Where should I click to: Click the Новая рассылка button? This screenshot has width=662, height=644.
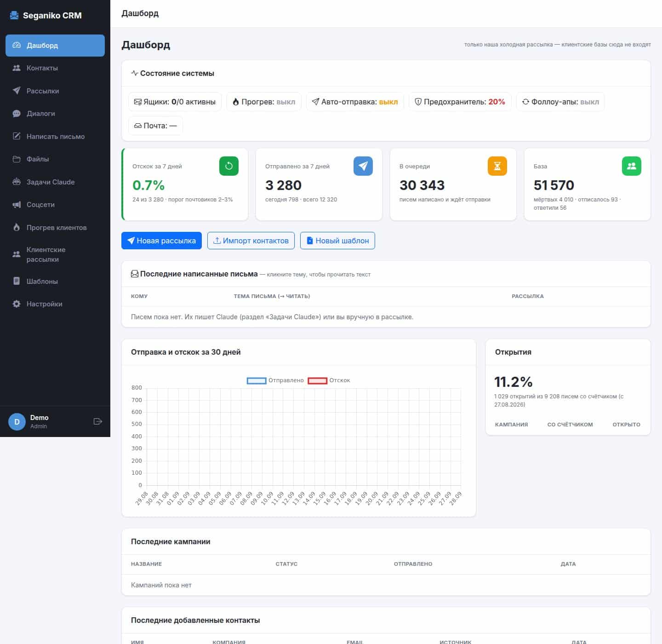[x=161, y=241]
